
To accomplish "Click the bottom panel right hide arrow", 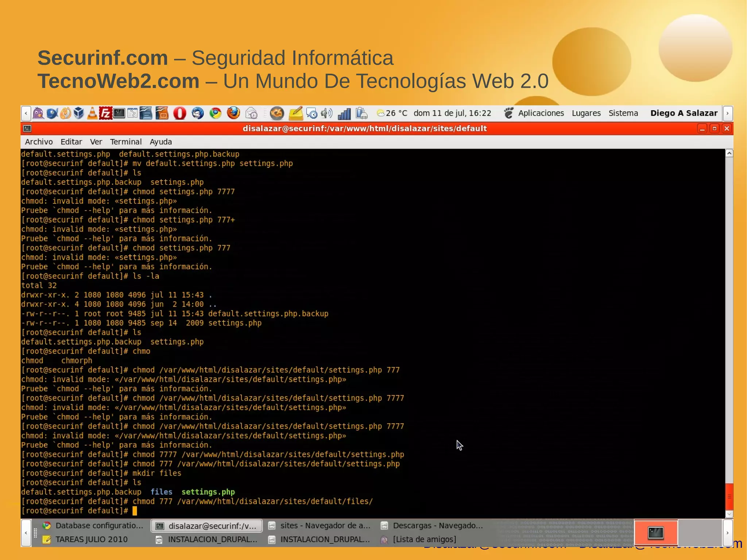I will pos(727,533).
